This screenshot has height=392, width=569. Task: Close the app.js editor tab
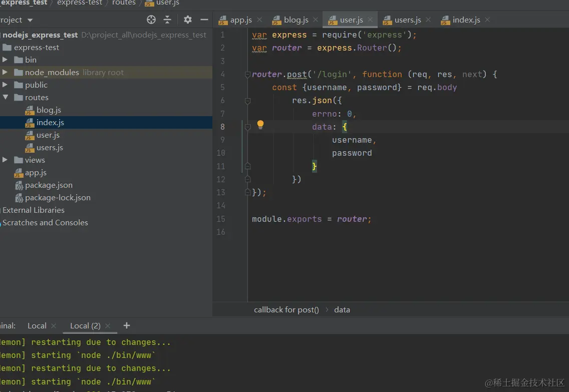(x=259, y=20)
